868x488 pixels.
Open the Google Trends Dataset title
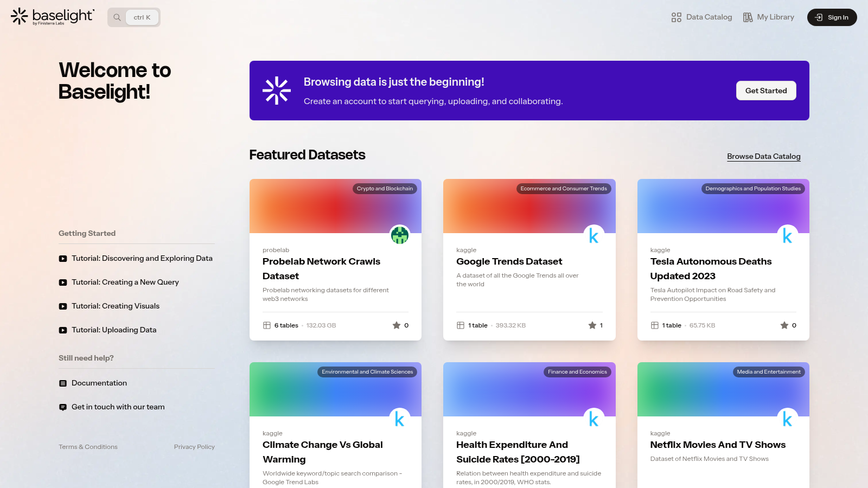[509, 261]
